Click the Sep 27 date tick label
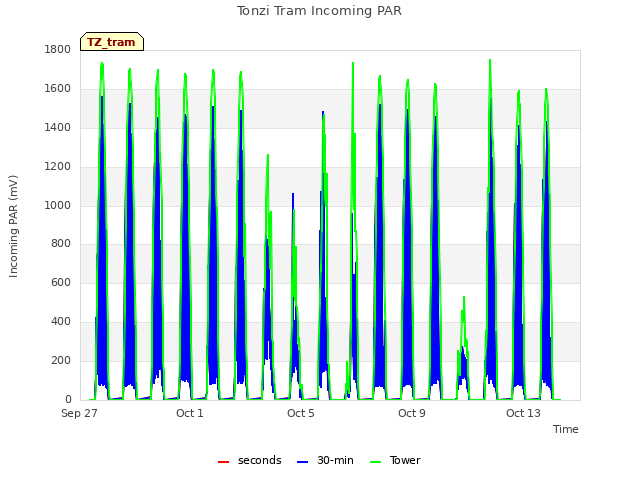Viewport: 640px width, 480px height. click(x=79, y=413)
